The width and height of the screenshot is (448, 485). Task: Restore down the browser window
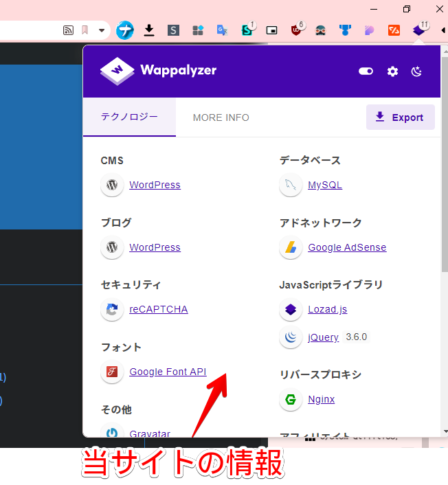(407, 9)
